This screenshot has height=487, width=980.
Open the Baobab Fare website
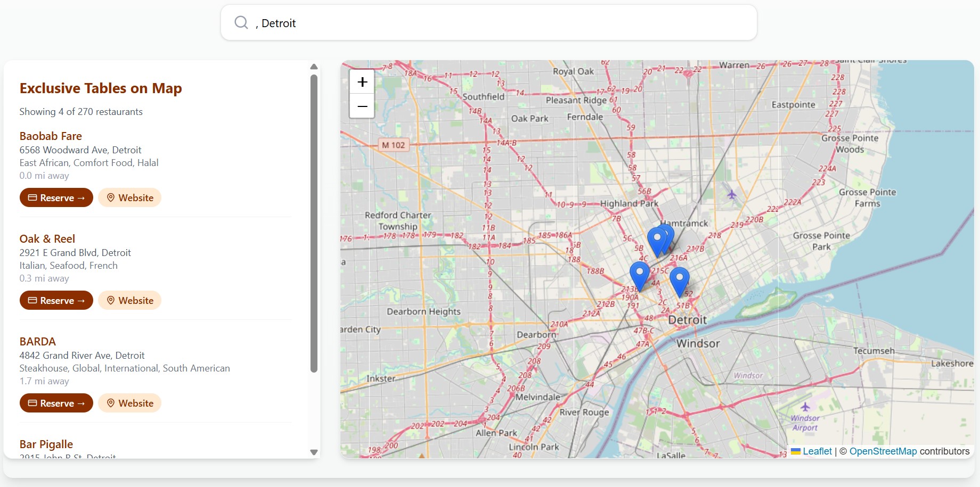click(129, 197)
